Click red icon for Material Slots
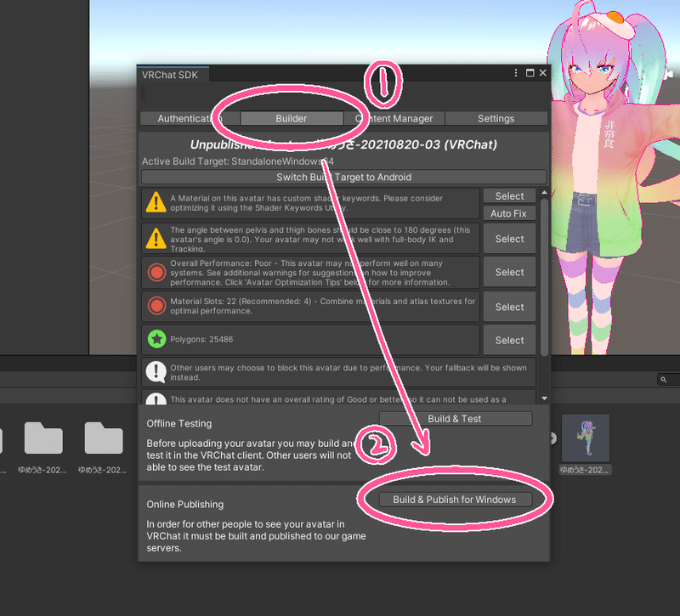The image size is (680, 616). [x=156, y=306]
